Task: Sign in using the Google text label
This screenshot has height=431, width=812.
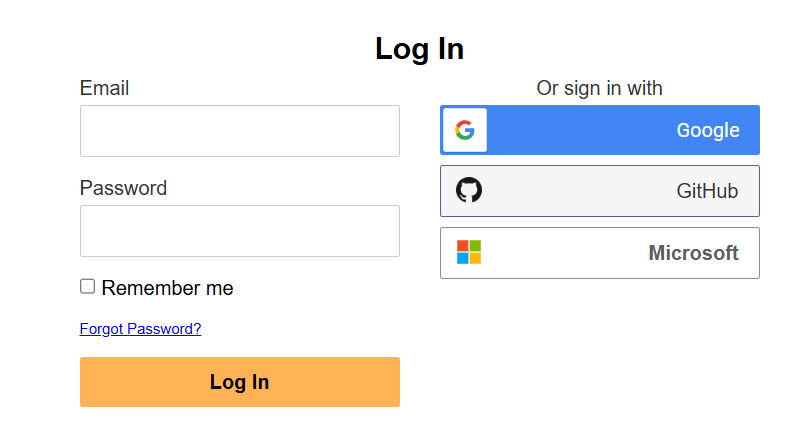Action: tap(708, 131)
